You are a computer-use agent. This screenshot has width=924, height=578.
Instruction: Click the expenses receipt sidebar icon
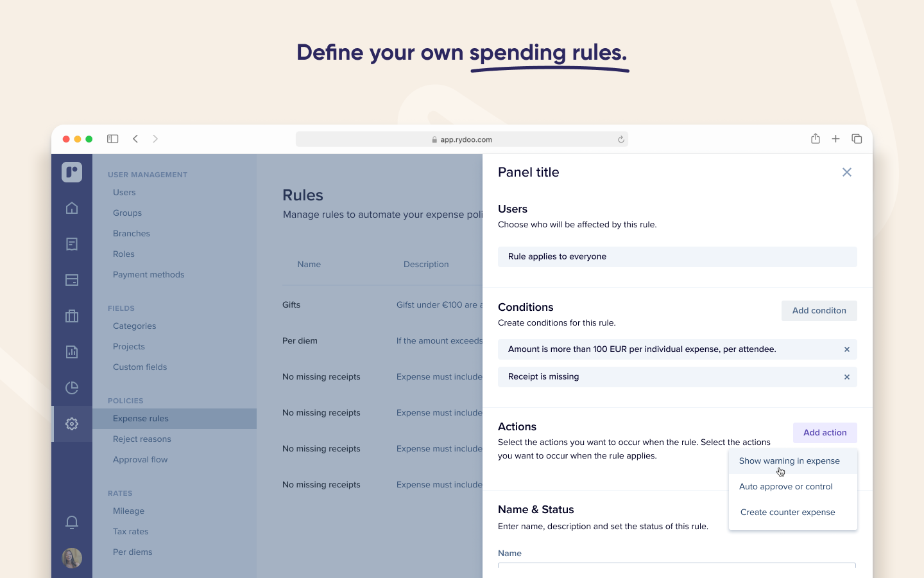pyautogui.click(x=72, y=244)
